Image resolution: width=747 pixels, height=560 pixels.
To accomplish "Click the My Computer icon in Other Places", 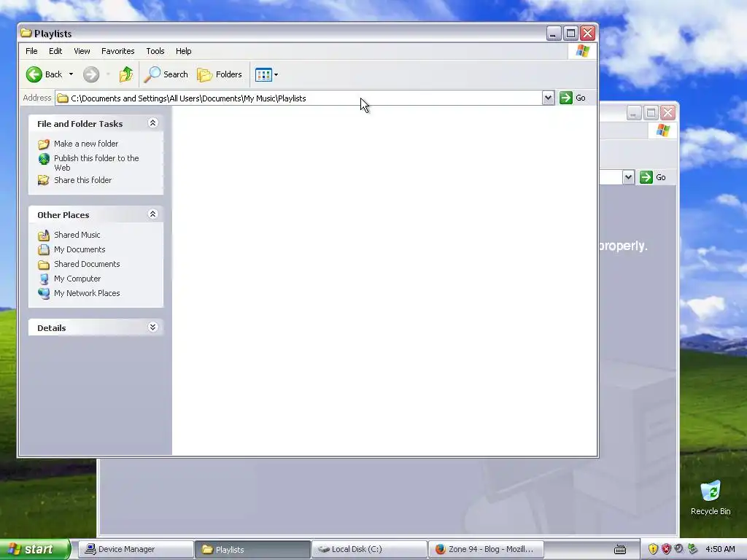I will tap(44, 279).
